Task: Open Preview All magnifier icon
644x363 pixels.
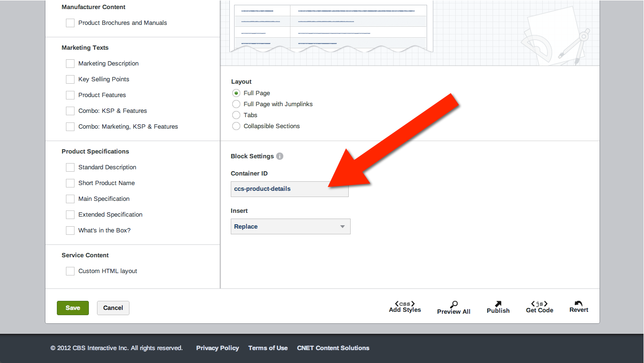Action: point(454,304)
